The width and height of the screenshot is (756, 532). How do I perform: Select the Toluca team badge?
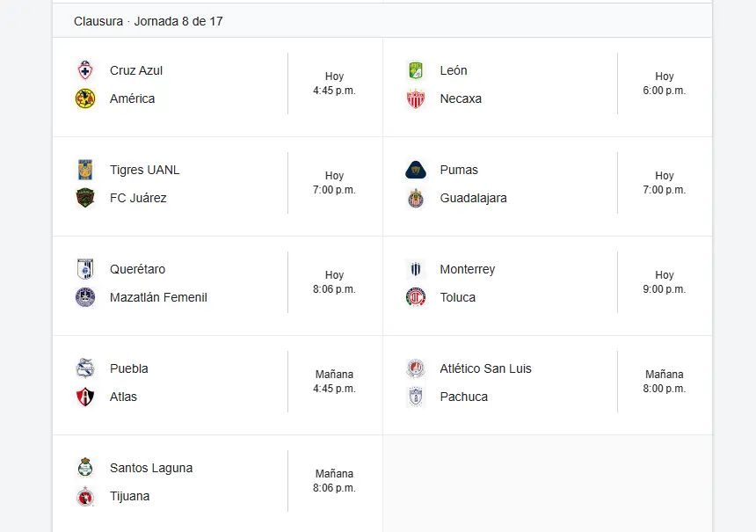pyautogui.click(x=416, y=297)
